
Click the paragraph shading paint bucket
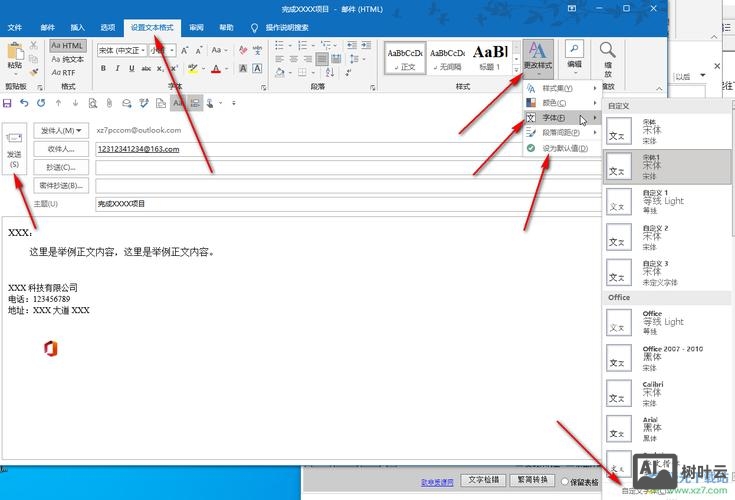(x=280, y=72)
